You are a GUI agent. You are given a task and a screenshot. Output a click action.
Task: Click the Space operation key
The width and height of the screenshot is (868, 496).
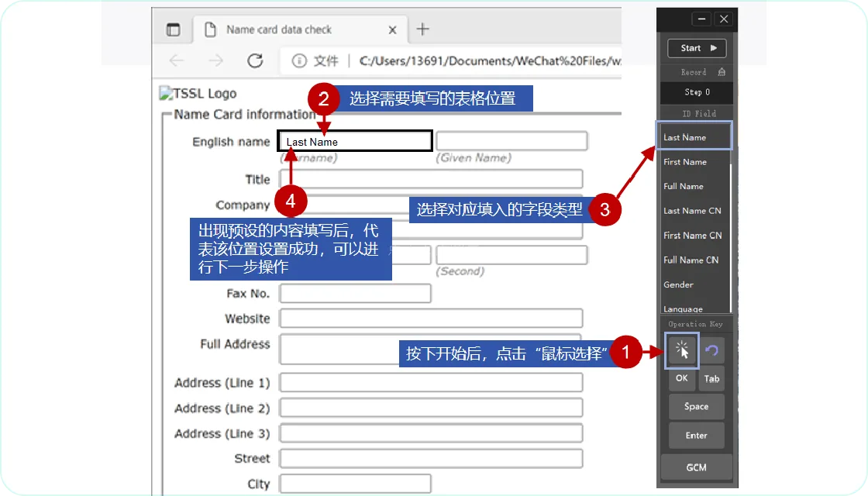pyautogui.click(x=696, y=406)
